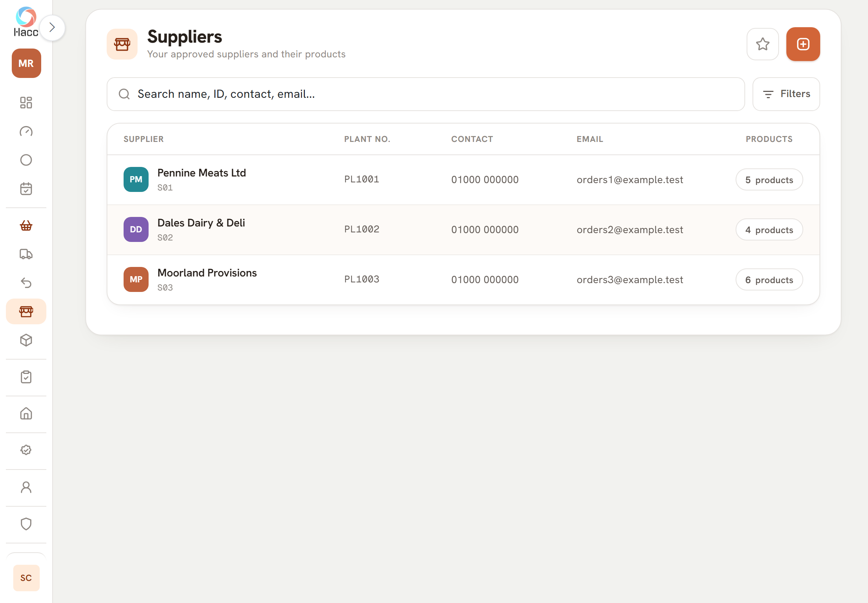Screen dimensions: 868x603
Task: Click plant number PL1003
Action: point(361,279)
